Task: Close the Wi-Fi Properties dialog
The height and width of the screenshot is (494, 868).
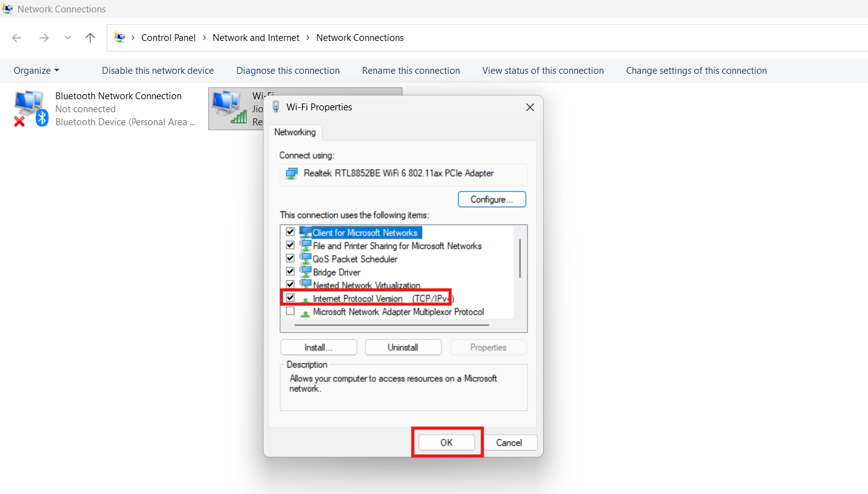Action: [530, 107]
